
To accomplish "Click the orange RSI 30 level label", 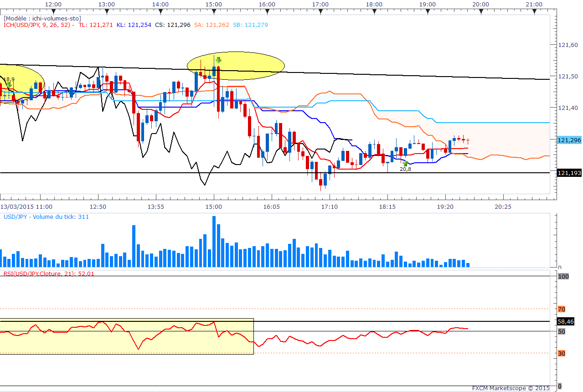I will pyautogui.click(x=562, y=353).
